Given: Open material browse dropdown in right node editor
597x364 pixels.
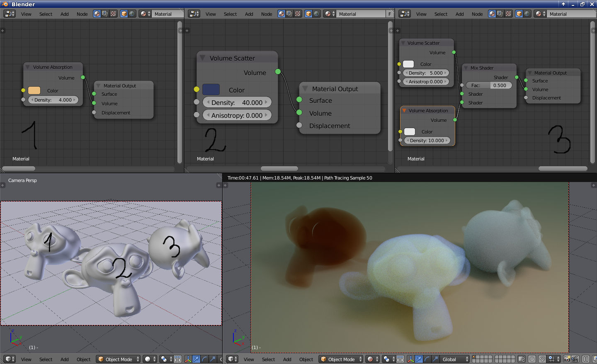Looking at the screenshot, I should click(x=540, y=14).
